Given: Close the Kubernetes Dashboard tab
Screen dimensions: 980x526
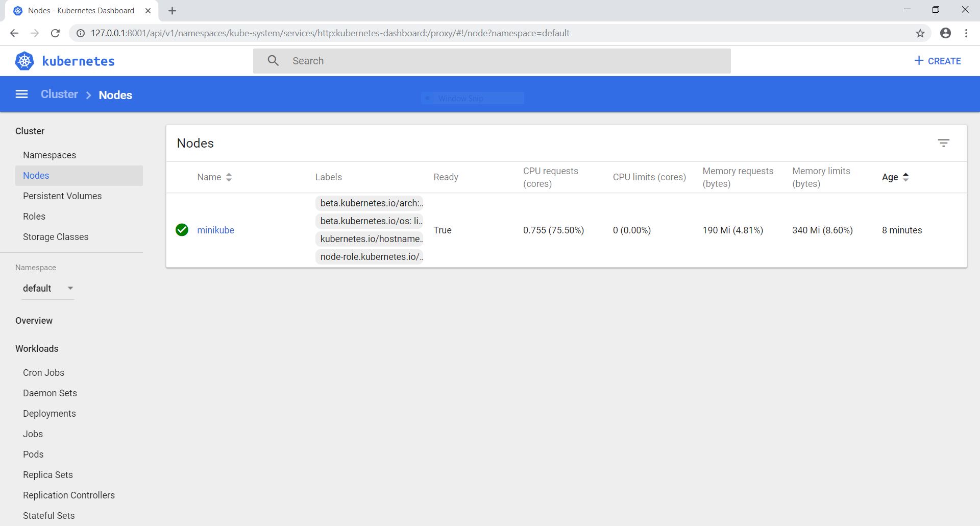Looking at the screenshot, I should 148,11.
